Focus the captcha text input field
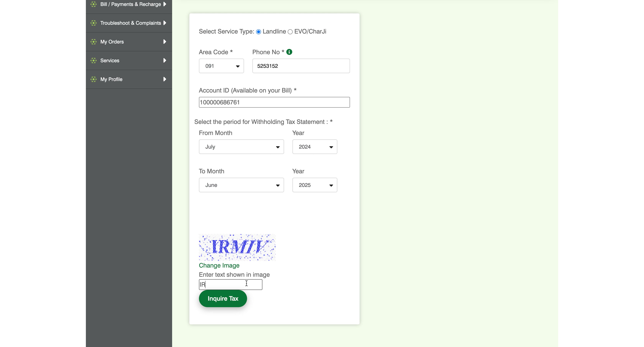 (231, 285)
